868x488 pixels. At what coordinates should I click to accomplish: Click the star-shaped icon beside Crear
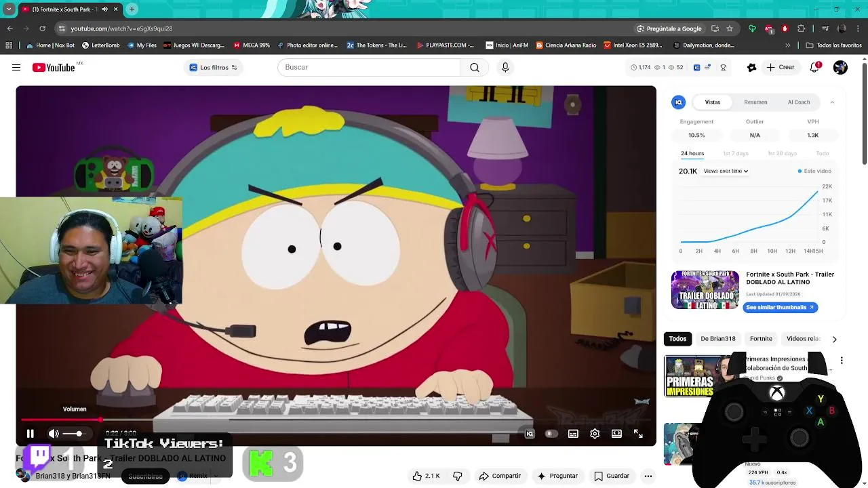coord(751,67)
